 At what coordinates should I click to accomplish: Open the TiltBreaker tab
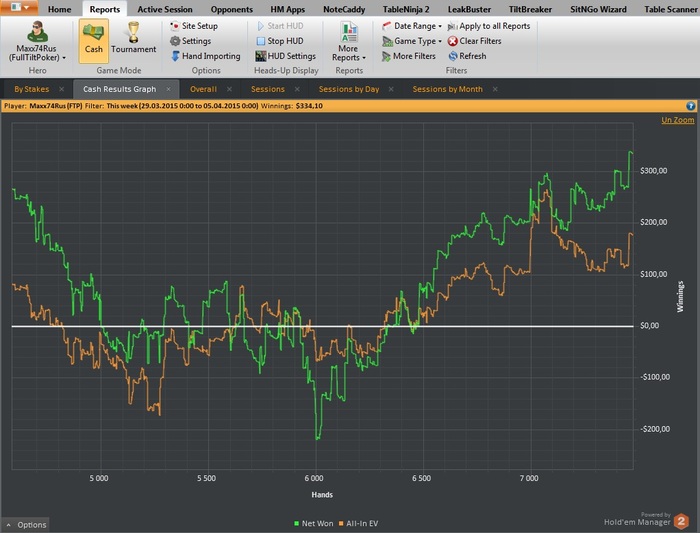(x=530, y=9)
